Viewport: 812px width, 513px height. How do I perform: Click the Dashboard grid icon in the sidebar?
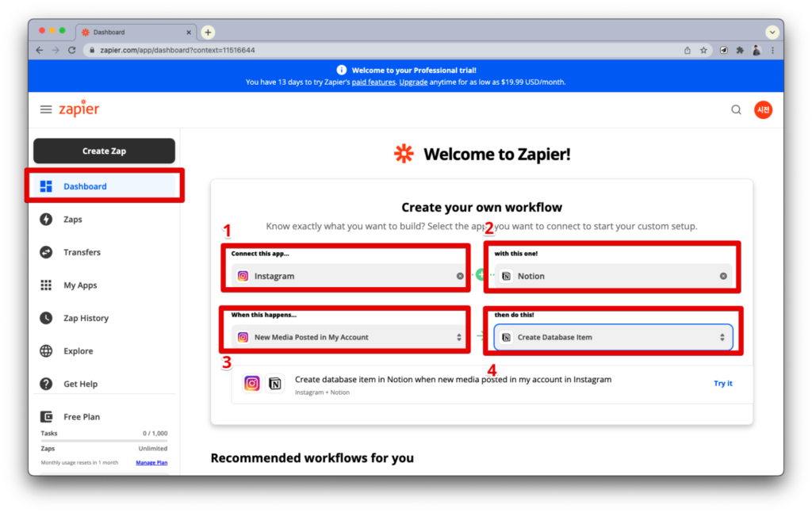tap(46, 186)
